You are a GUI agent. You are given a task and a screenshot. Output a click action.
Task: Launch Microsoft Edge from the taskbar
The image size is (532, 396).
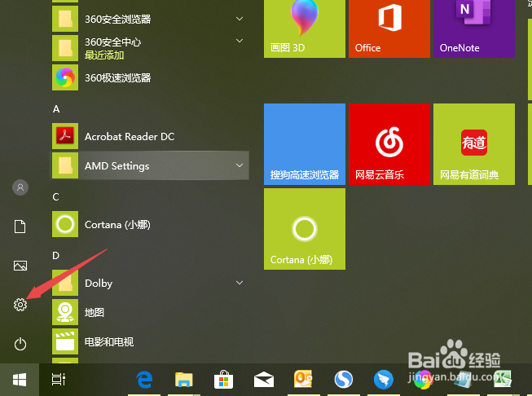coord(144,380)
